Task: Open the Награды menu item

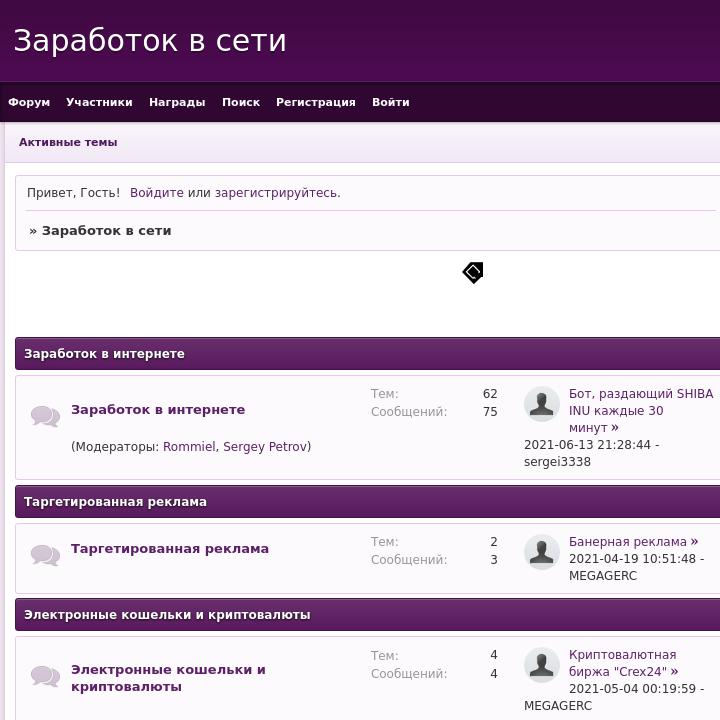Action: click(177, 102)
